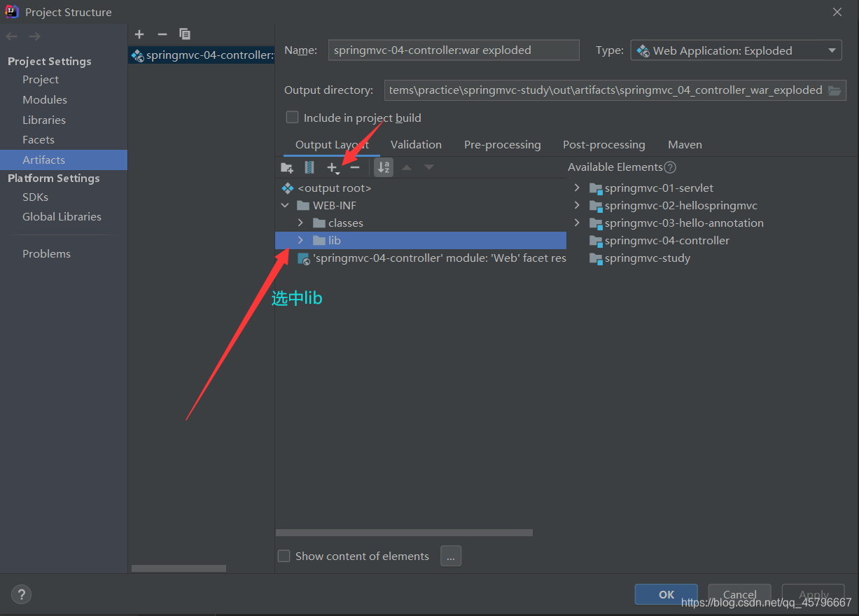Select the lib folder row
This screenshot has height=616, width=859.
[421, 240]
